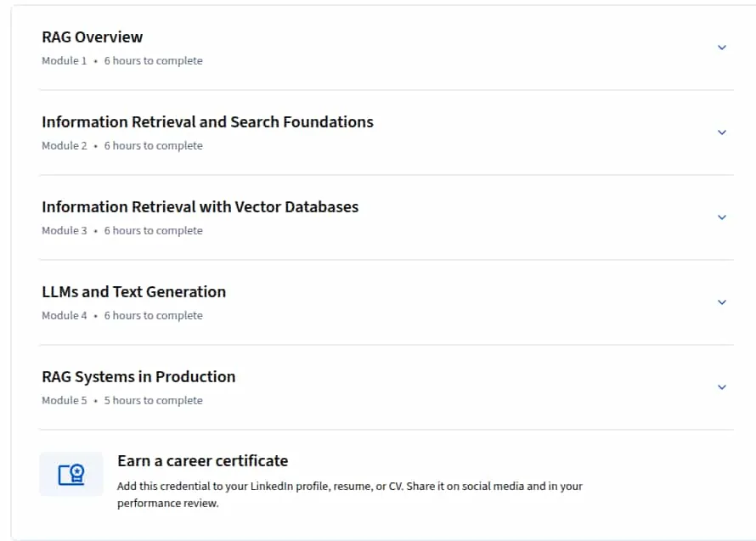Expand Information Retrieval and Search Foundations chevron
Screen dimensions: 756x541
click(x=722, y=132)
